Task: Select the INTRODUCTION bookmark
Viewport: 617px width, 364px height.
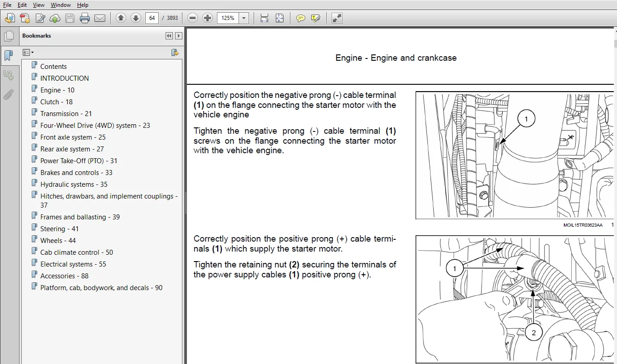Action: pos(64,78)
